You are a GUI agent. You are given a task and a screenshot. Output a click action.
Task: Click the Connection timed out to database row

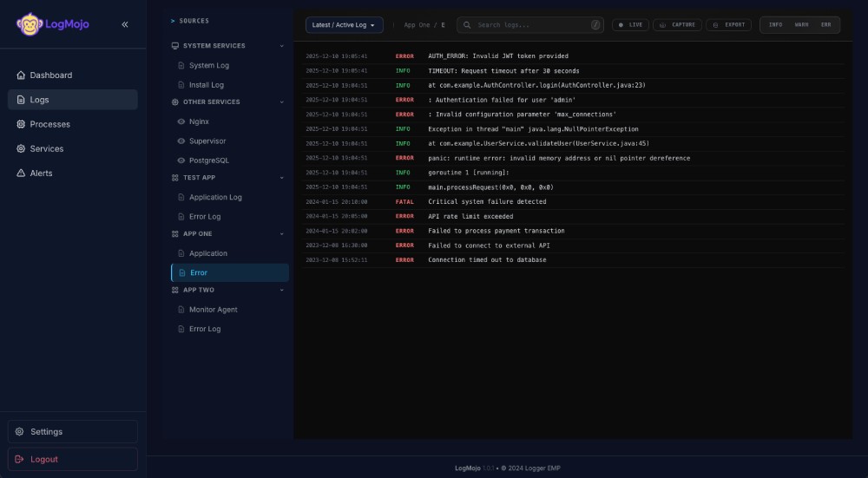[573, 260]
